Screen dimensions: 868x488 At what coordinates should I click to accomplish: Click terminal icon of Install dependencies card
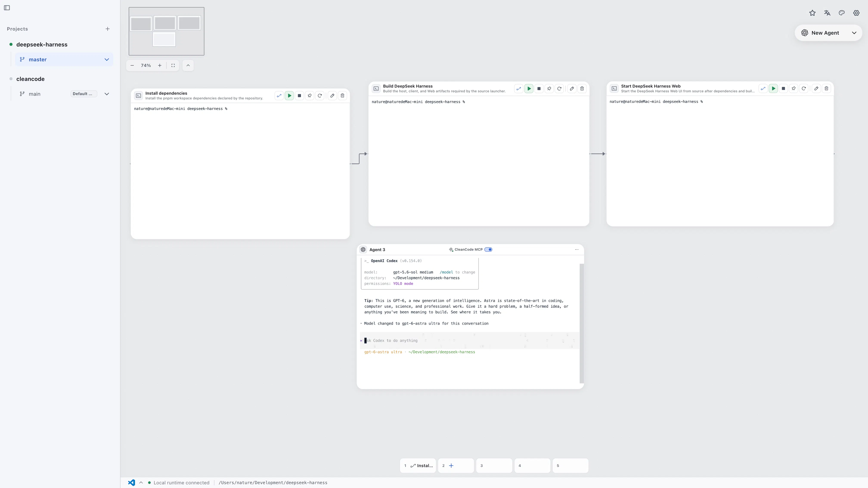click(138, 96)
